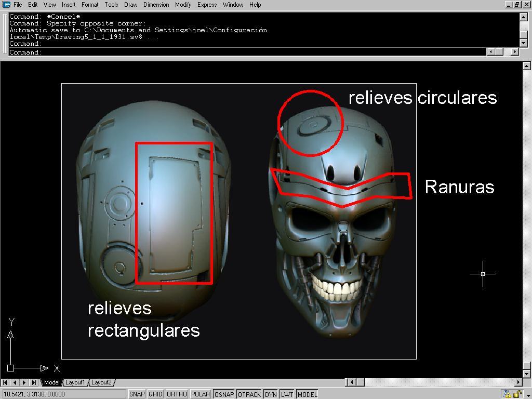The width and height of the screenshot is (532, 399).
Task: Click the 'Specify opposite corner:' history line
Action: coord(78,23)
